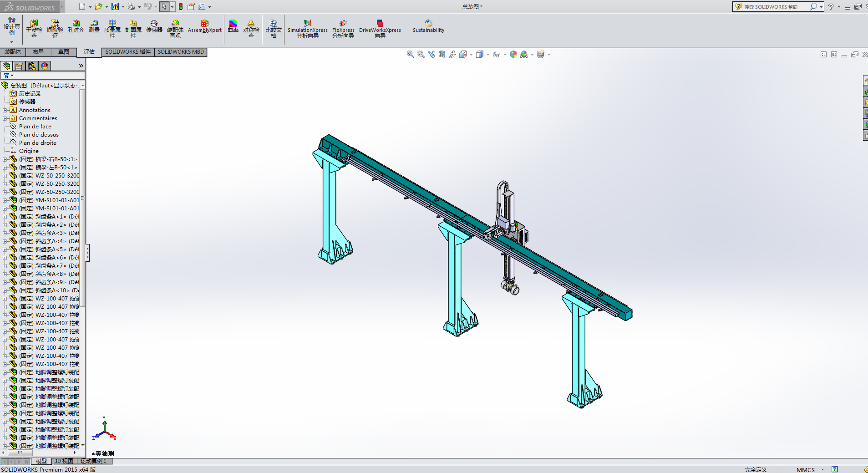Expand the Annotations tree node

pyautogui.click(x=5, y=110)
